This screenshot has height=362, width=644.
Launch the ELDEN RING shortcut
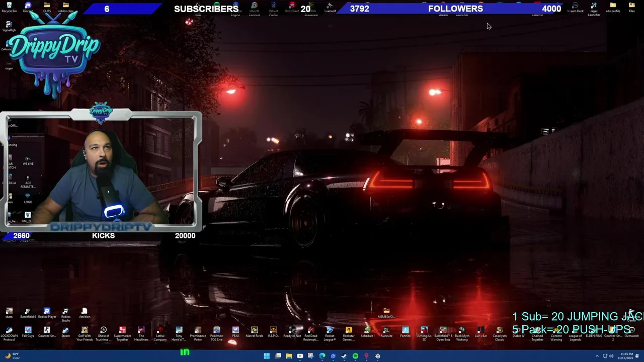click(x=594, y=332)
